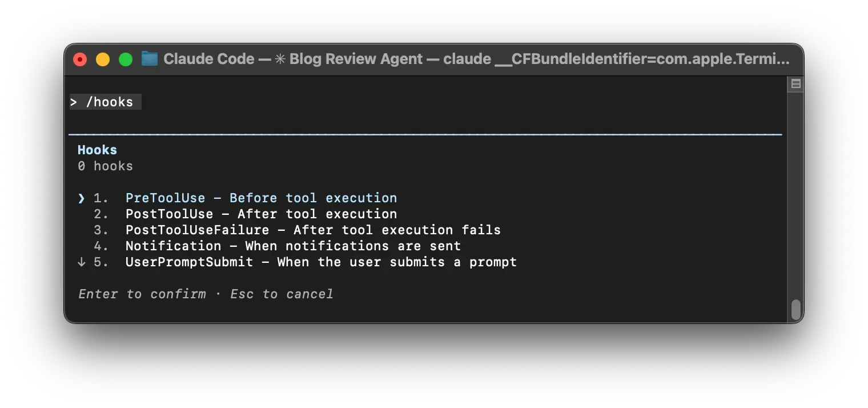868x408 pixels.
Task: Click the "Esc to cancel" hint
Action: tap(282, 294)
